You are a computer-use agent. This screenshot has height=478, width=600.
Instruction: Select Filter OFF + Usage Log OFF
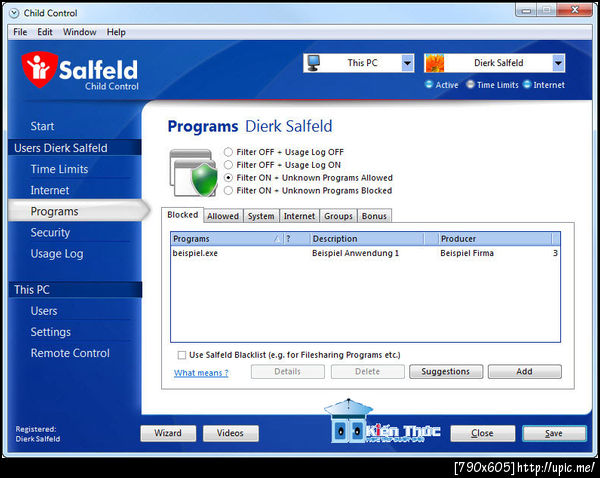228,152
